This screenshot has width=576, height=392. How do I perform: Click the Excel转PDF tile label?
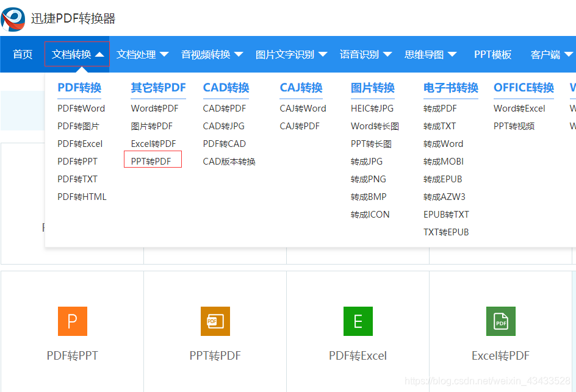point(501,355)
